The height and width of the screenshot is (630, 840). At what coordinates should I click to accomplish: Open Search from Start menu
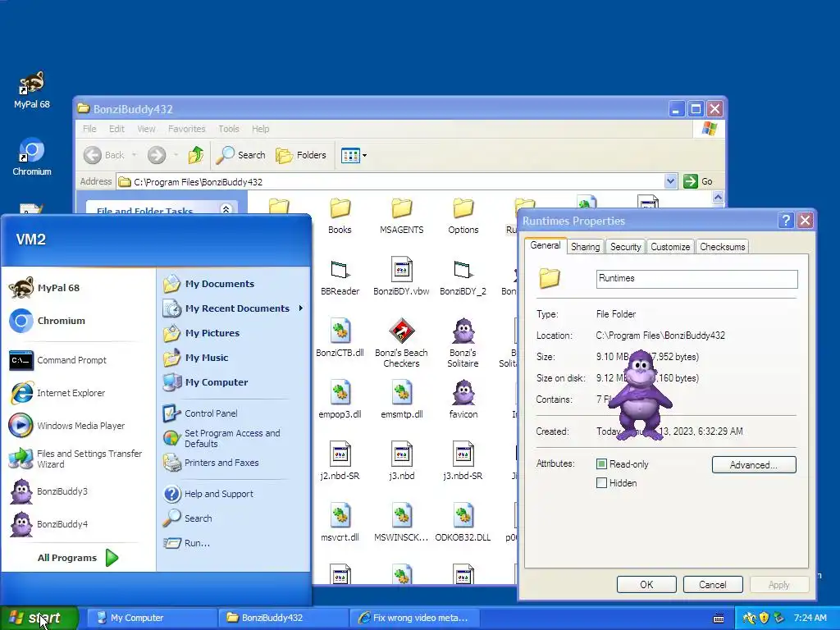[x=188, y=518]
